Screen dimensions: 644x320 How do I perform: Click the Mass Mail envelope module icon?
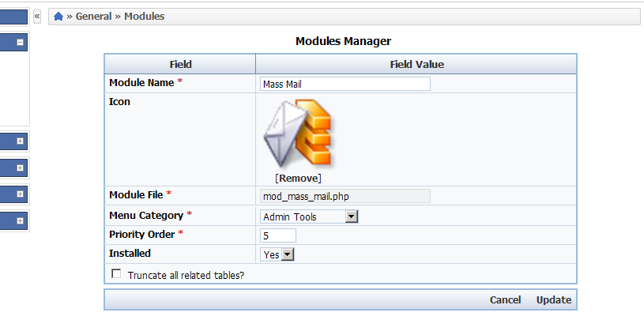[x=298, y=134]
